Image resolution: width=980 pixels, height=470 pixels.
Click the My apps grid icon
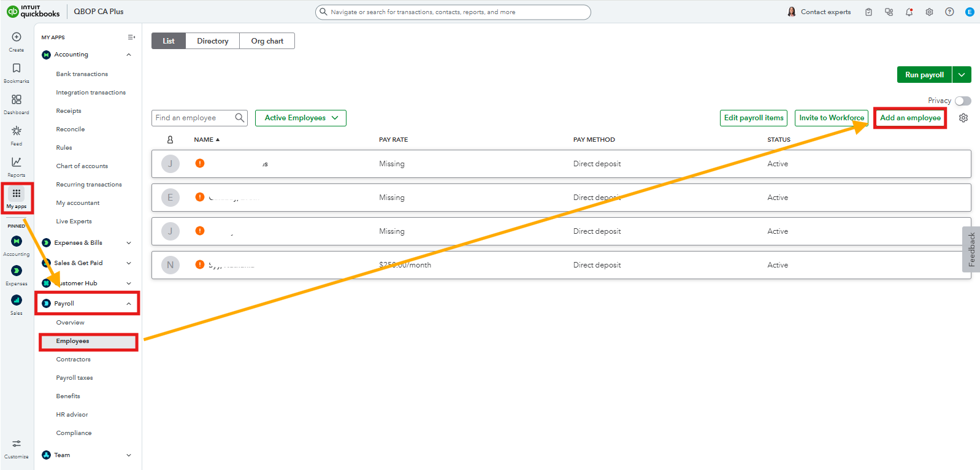pyautogui.click(x=17, y=195)
